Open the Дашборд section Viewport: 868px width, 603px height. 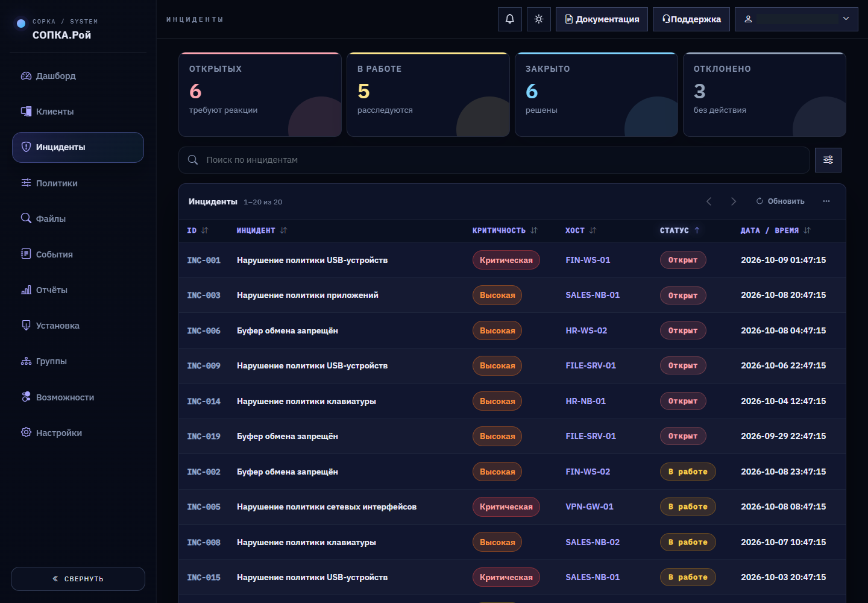click(78, 76)
